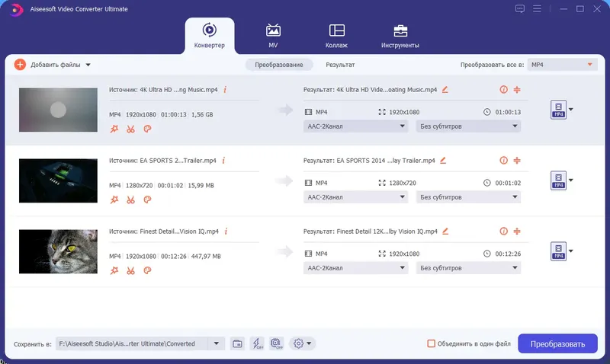Screen dimensions: 610x364
Task: Open scissors cut tool for Finest Detail video
Action: coord(130,270)
